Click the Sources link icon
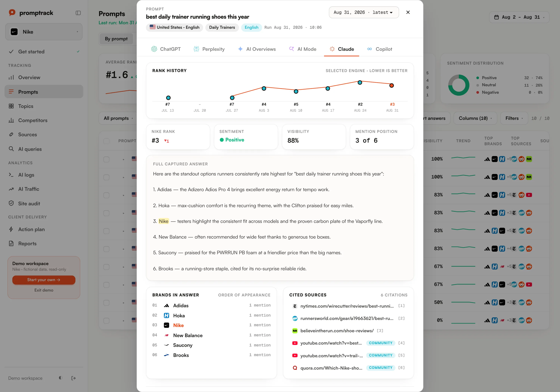 (11, 134)
